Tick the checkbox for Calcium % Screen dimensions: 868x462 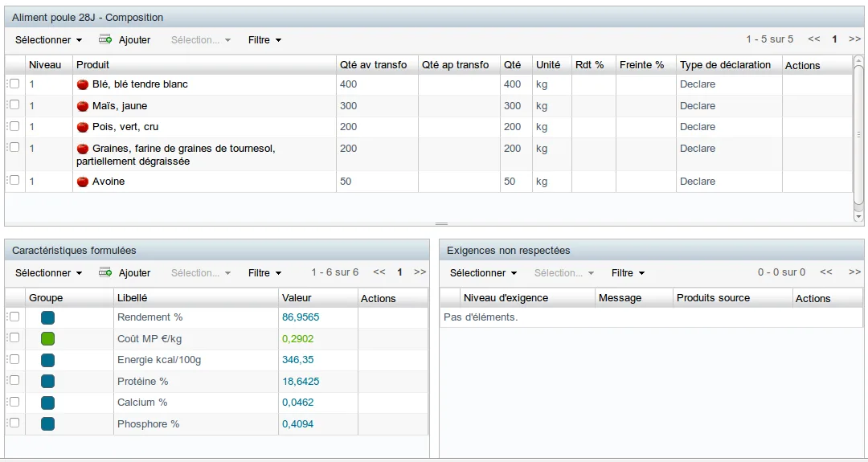point(15,402)
